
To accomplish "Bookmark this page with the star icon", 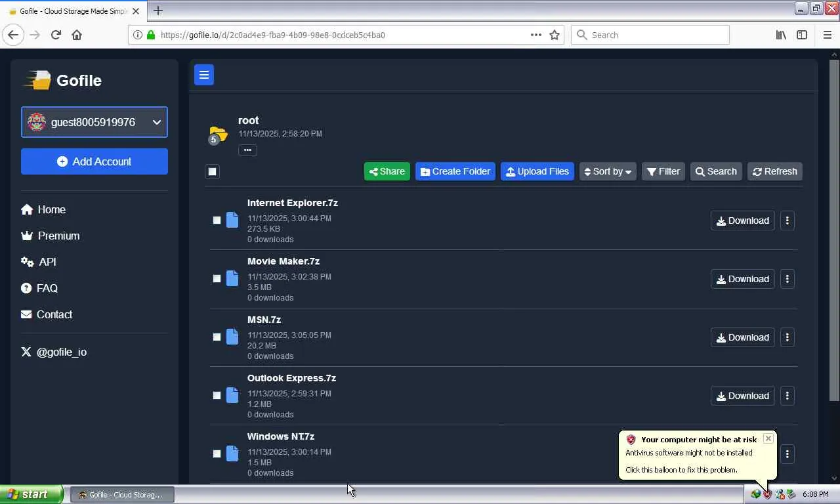I will point(555,35).
